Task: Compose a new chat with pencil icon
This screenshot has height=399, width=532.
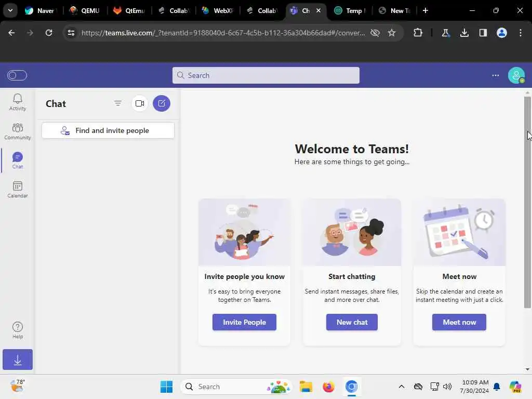Action: [162, 103]
